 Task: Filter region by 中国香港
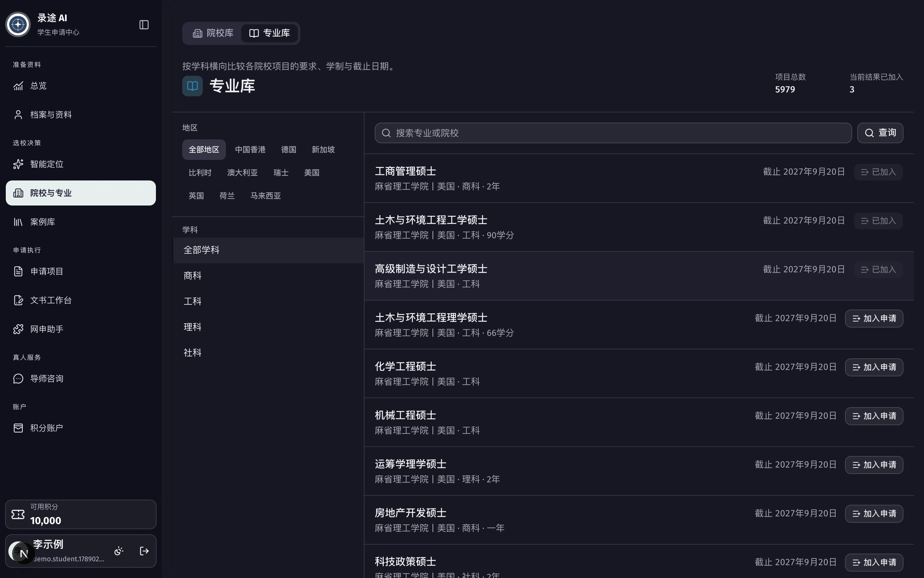click(x=250, y=149)
